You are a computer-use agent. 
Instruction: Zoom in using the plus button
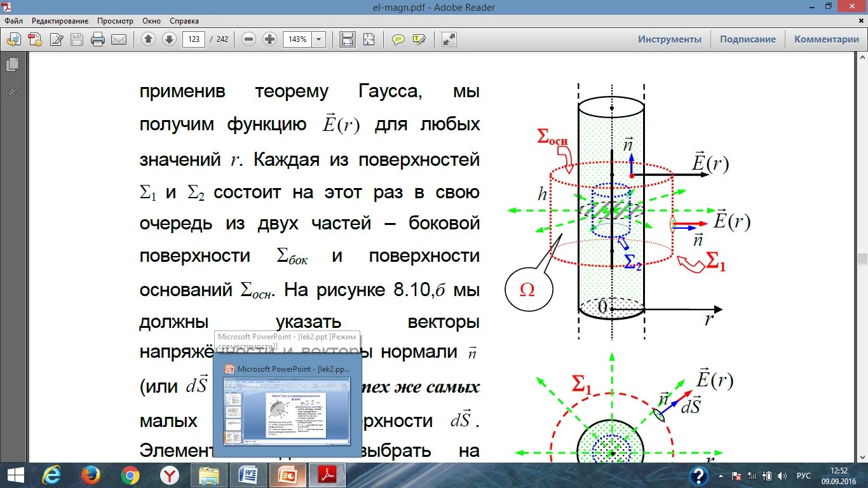point(269,39)
